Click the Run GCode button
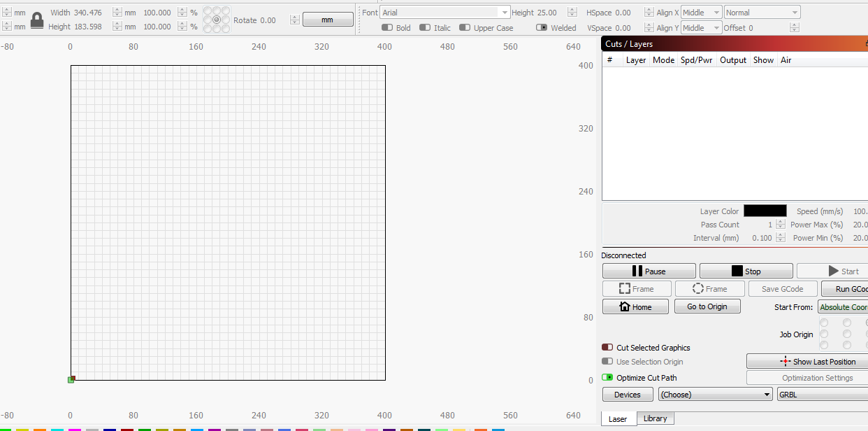The image size is (868, 431). point(846,288)
